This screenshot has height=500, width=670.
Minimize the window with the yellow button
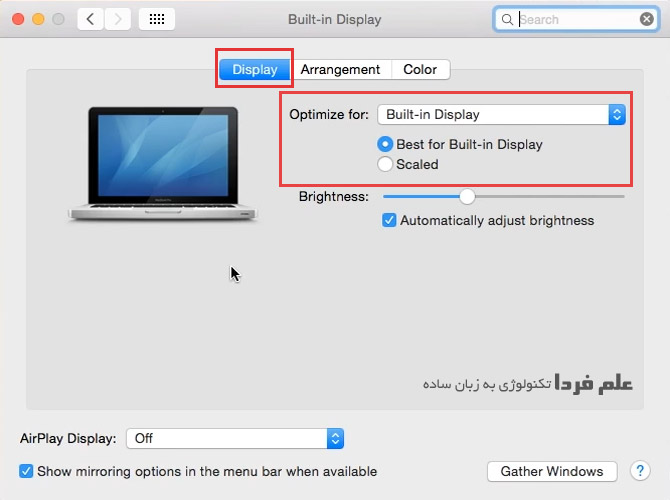(38, 19)
